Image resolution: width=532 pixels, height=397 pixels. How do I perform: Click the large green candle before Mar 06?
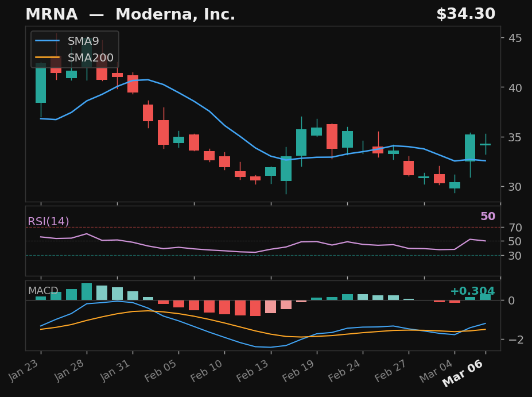point(470,148)
